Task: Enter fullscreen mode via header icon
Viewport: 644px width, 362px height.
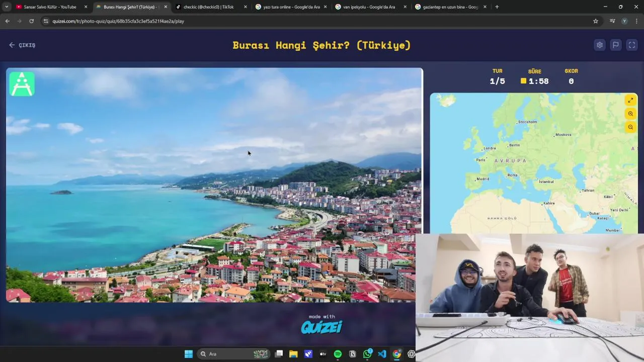Action: coord(632,45)
